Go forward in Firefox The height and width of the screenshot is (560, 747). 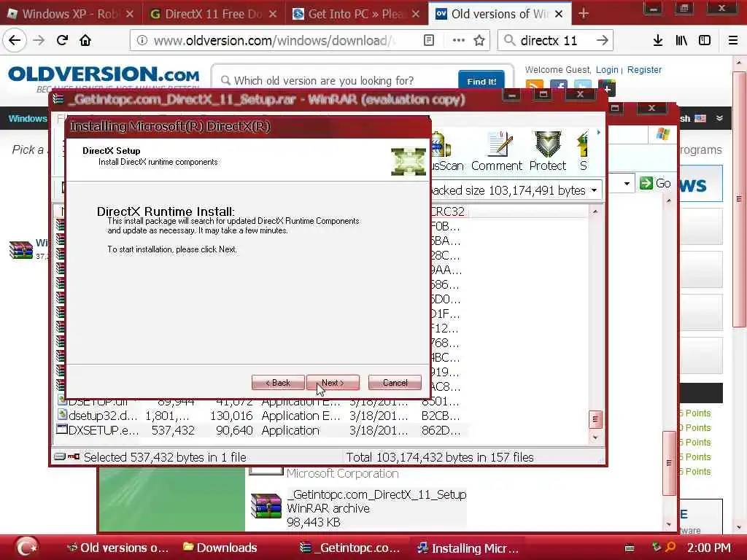39,41
